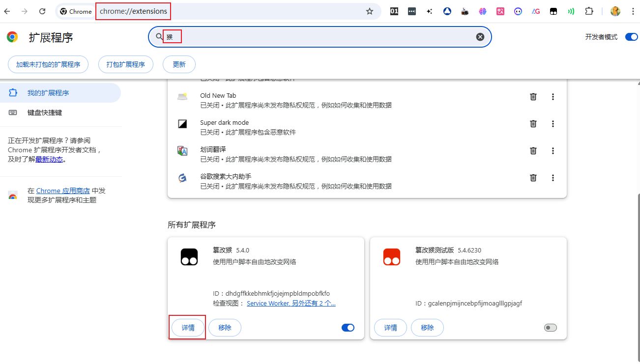Clear the extensions search field
The height and width of the screenshot is (364, 640).
click(480, 37)
